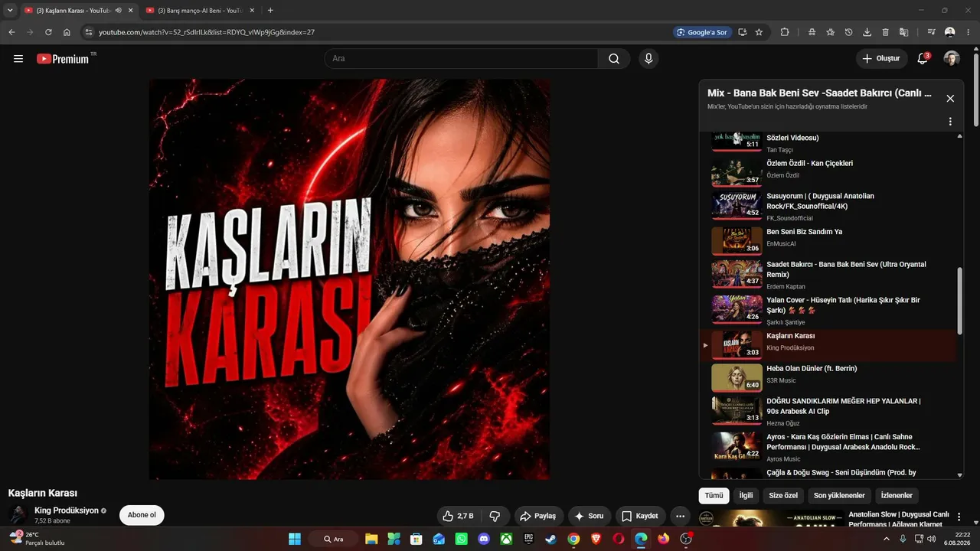This screenshot has width=980, height=551.
Task: Open browser downloads
Action: [867, 32]
